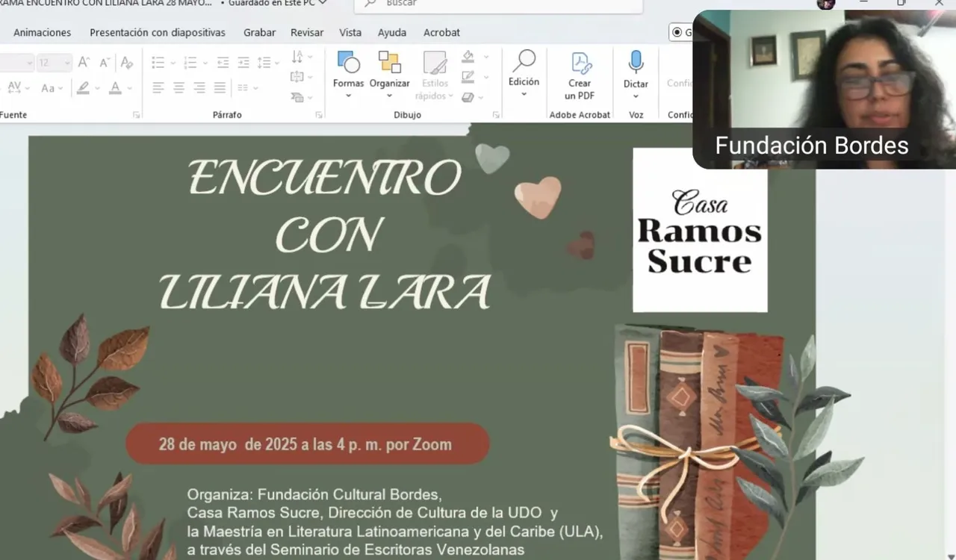Increase font size with the larger A
Viewport: 956px width, 560px height.
pyautogui.click(x=84, y=63)
